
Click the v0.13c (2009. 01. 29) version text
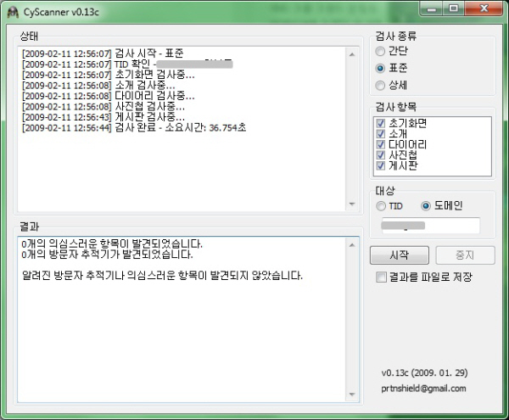point(425,373)
